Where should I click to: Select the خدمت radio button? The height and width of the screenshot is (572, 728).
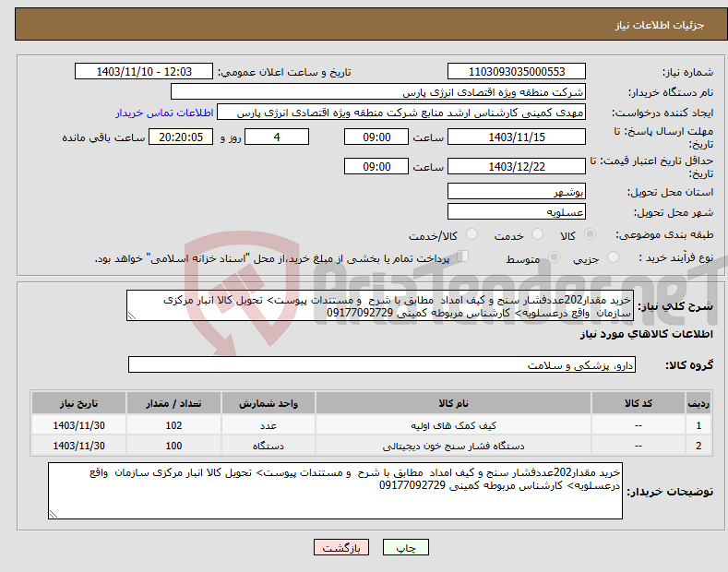click(x=537, y=234)
